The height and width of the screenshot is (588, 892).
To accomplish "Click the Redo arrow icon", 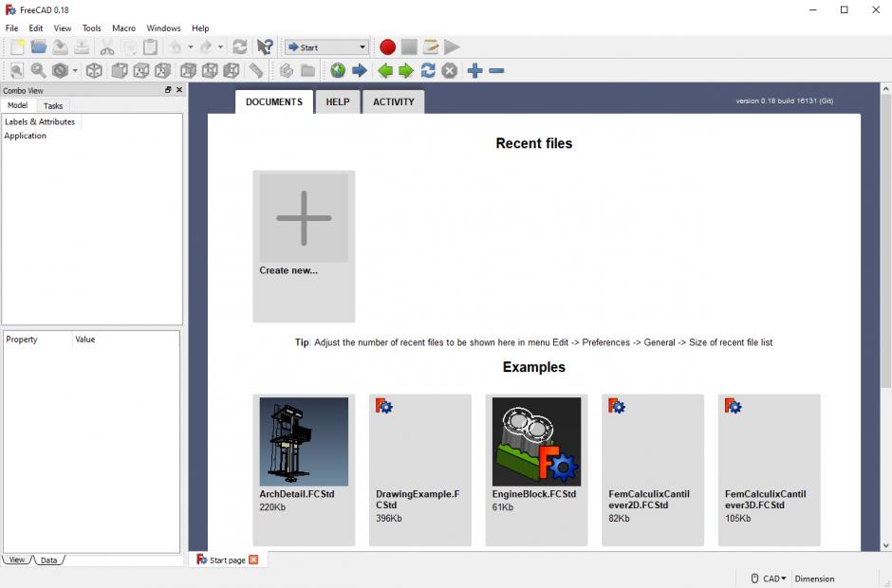I will point(206,46).
